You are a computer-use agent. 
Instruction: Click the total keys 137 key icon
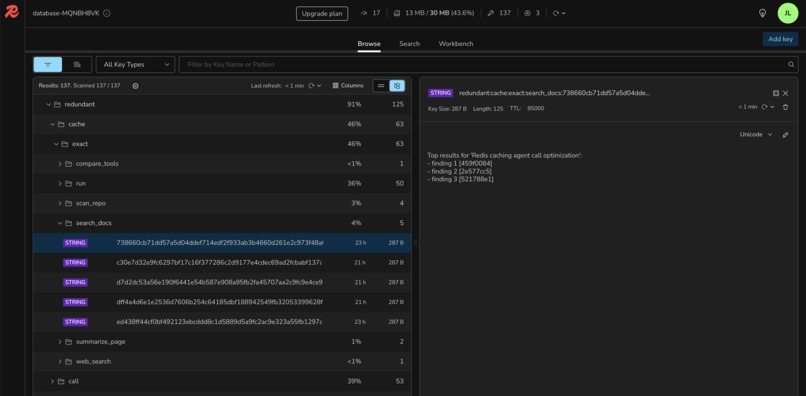[491, 13]
